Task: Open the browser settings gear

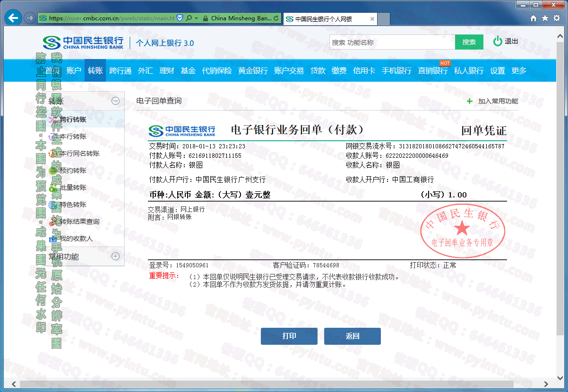Action: [557, 18]
